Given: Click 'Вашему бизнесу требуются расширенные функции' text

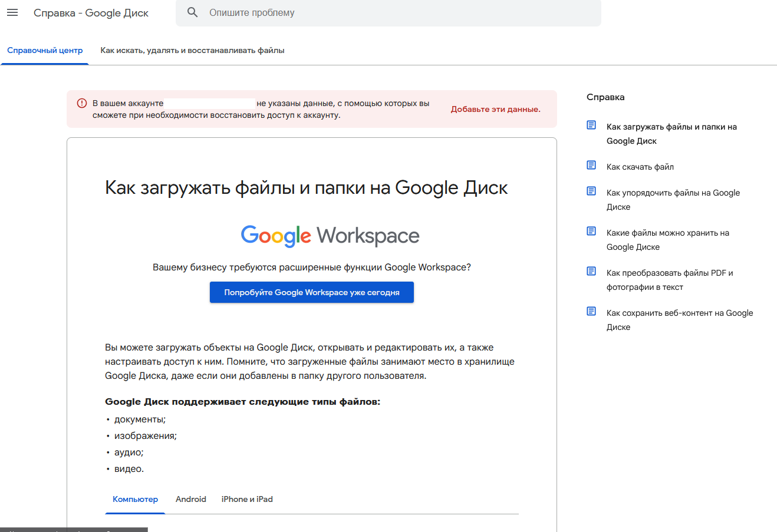Looking at the screenshot, I should pyautogui.click(x=312, y=267).
